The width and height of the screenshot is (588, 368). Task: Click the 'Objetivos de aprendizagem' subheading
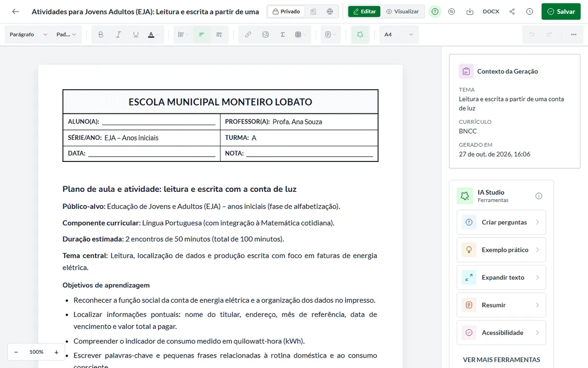106,285
